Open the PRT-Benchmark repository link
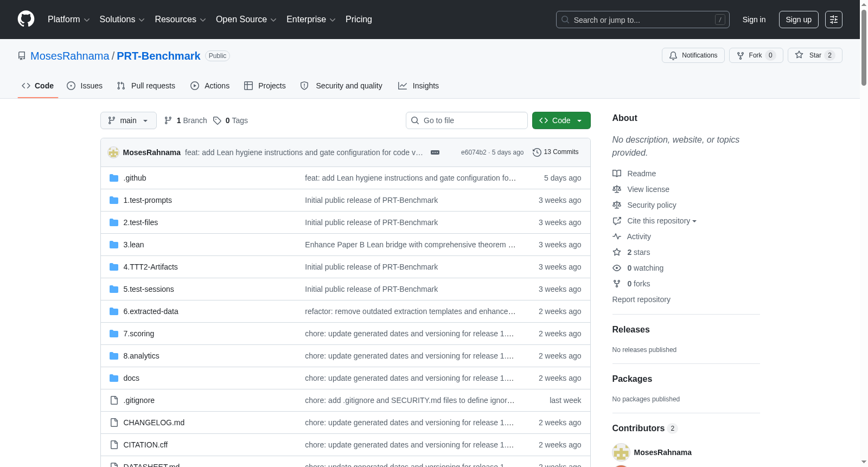 [158, 56]
